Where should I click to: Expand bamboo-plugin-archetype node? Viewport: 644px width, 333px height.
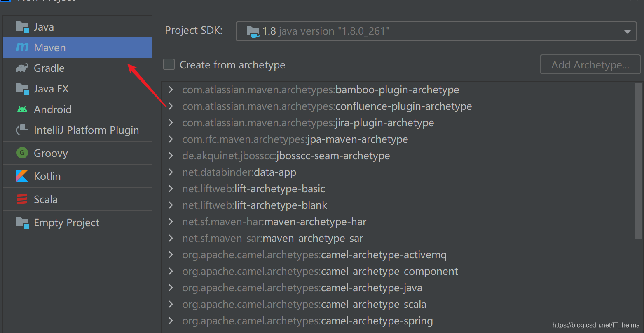point(171,90)
